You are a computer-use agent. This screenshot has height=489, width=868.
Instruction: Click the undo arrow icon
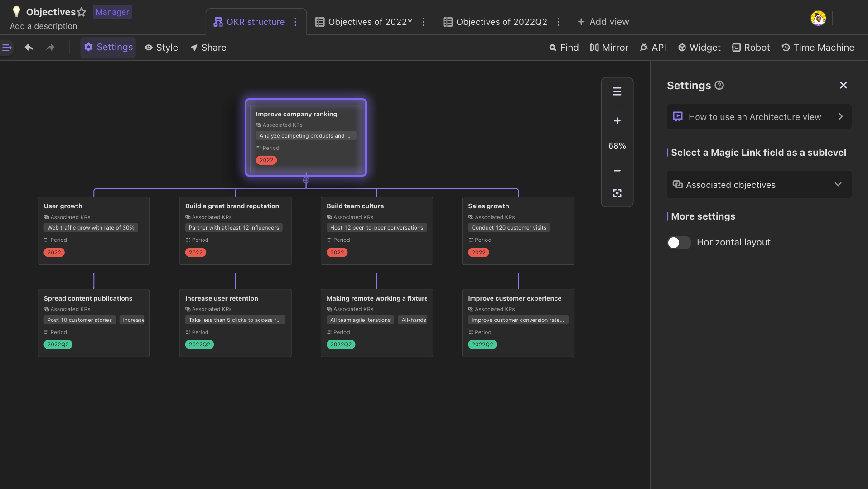tap(29, 47)
